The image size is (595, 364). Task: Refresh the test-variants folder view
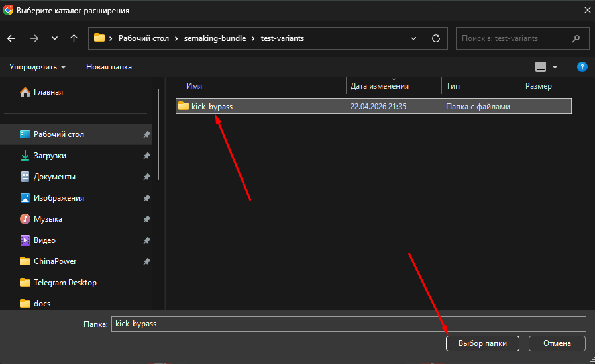(435, 38)
